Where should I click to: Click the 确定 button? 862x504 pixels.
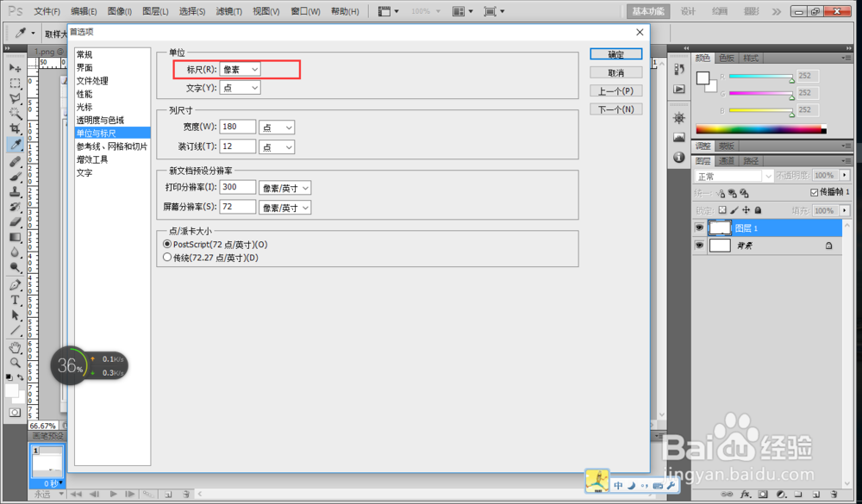(x=615, y=54)
